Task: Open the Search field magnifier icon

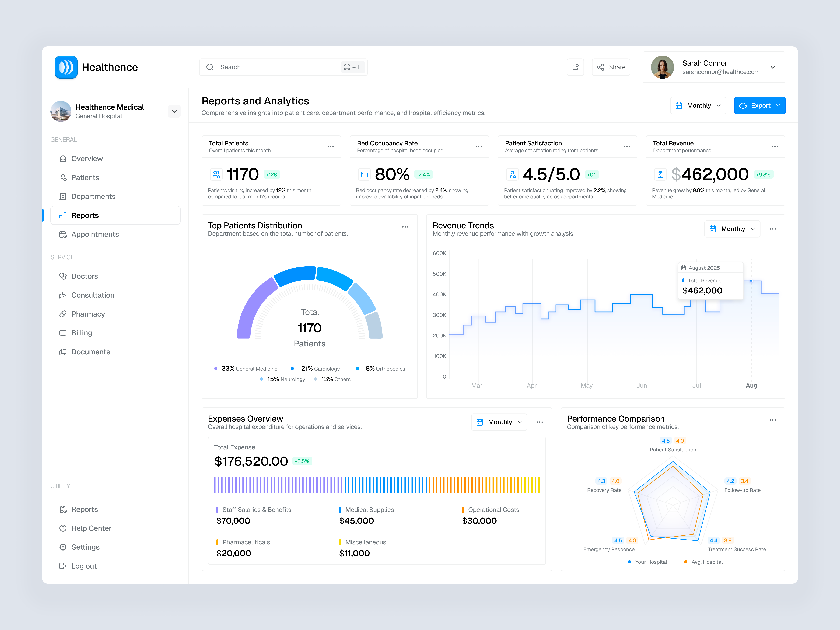Action: coord(210,67)
